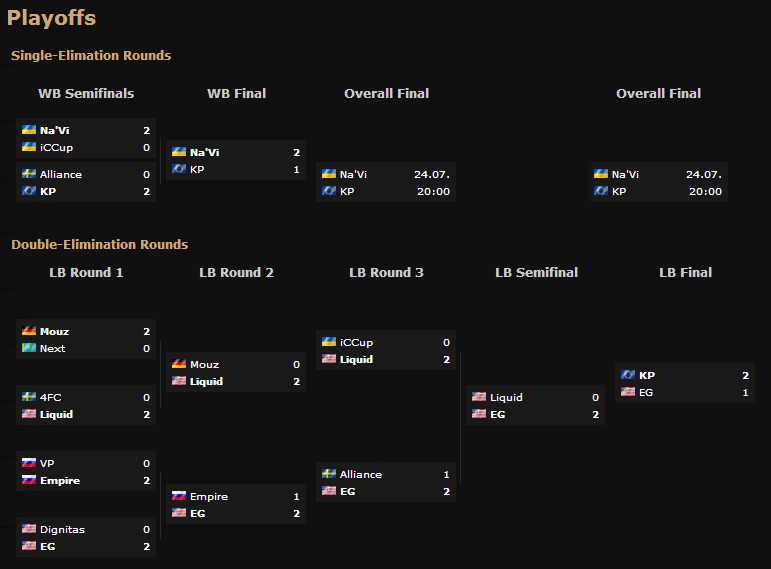Click the flag icon next to Next
Image resolution: width=771 pixels, height=569 pixels.
(x=28, y=348)
